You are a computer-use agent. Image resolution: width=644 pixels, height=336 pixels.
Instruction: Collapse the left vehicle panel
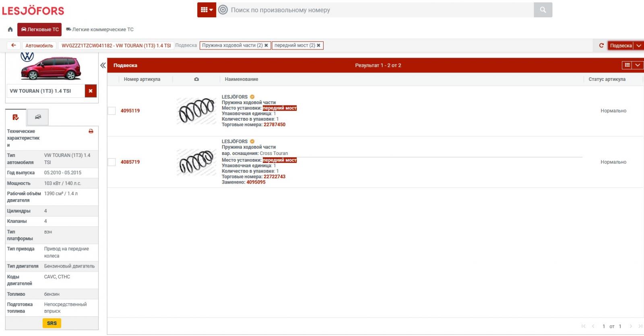103,65
